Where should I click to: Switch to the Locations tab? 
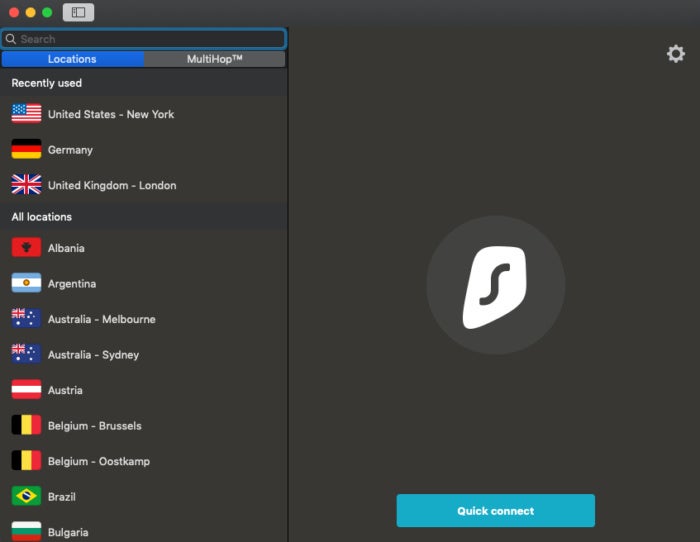pyautogui.click(x=72, y=59)
